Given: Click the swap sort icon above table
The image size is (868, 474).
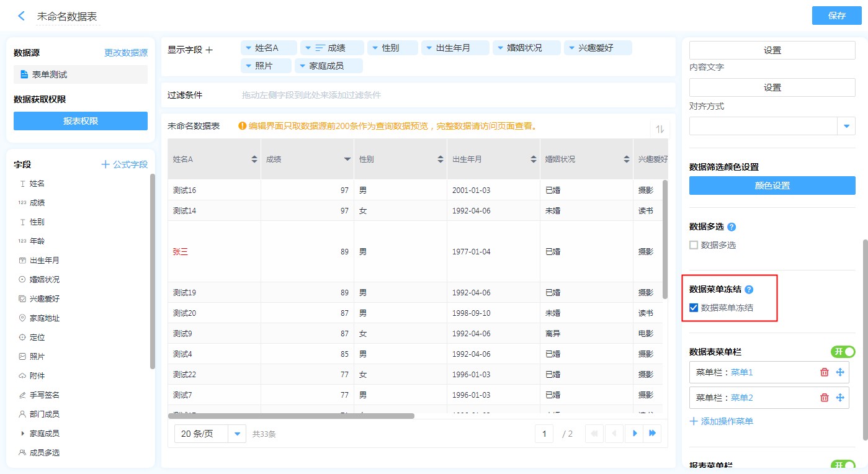Looking at the screenshot, I should pyautogui.click(x=660, y=129).
